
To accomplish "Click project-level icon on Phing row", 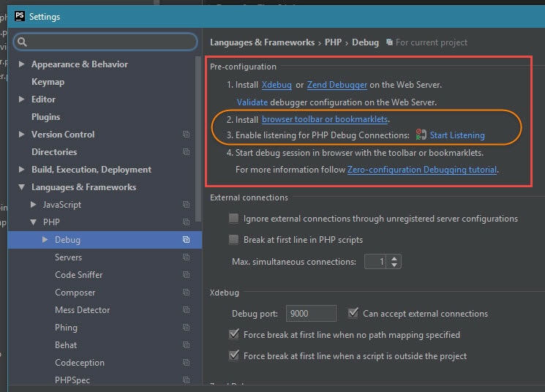I will [x=187, y=328].
